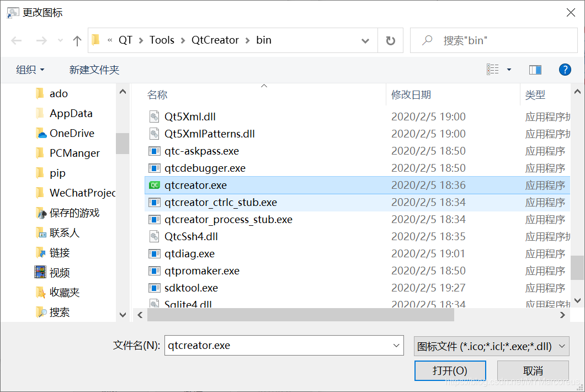The image size is (585, 392).
Task: Open the 组织 menu
Action: tap(30, 70)
